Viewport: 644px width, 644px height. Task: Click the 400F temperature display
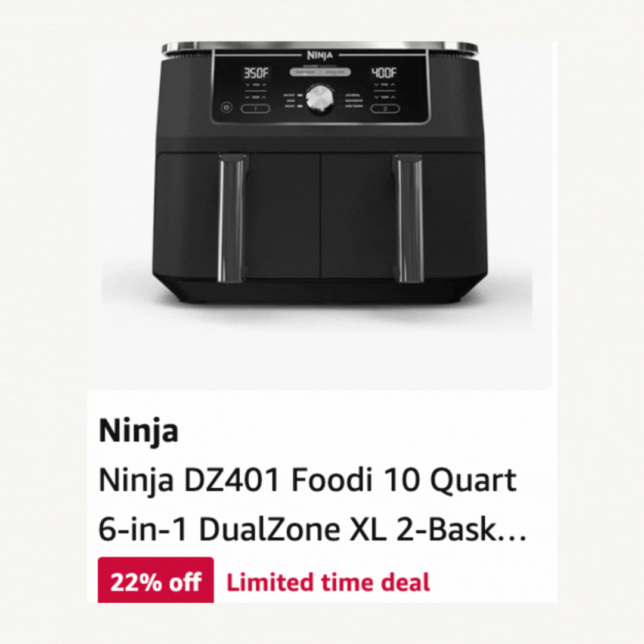(x=385, y=73)
